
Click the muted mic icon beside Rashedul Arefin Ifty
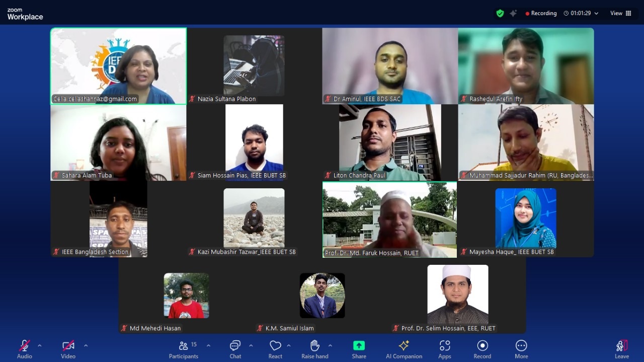pos(464,99)
